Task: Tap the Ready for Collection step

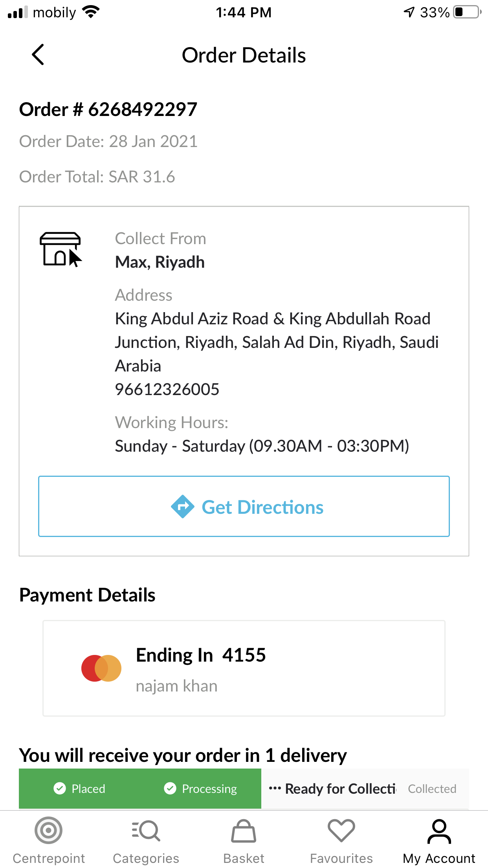Action: 332,789
